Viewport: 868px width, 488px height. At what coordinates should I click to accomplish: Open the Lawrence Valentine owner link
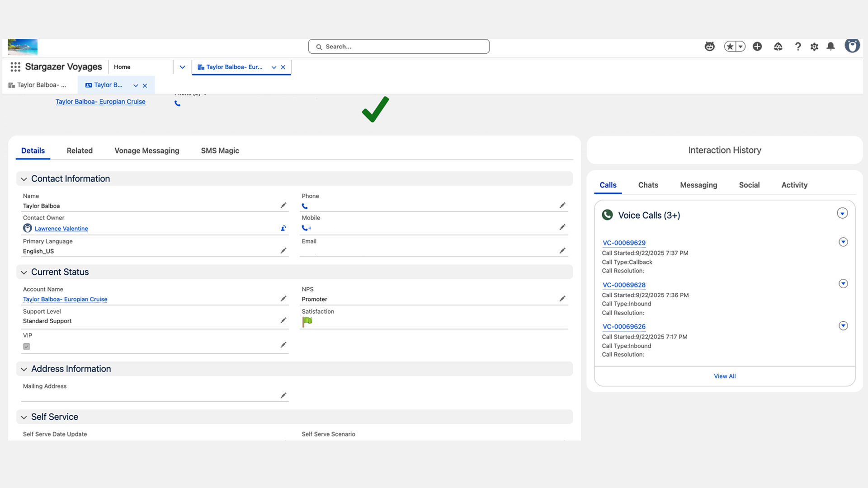coord(61,229)
